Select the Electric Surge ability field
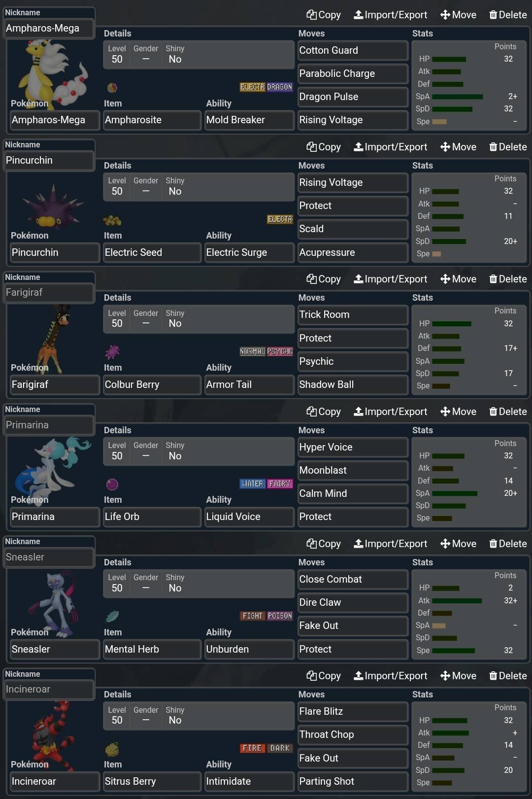Screen dimensions: 532x799 pyautogui.click(x=249, y=252)
